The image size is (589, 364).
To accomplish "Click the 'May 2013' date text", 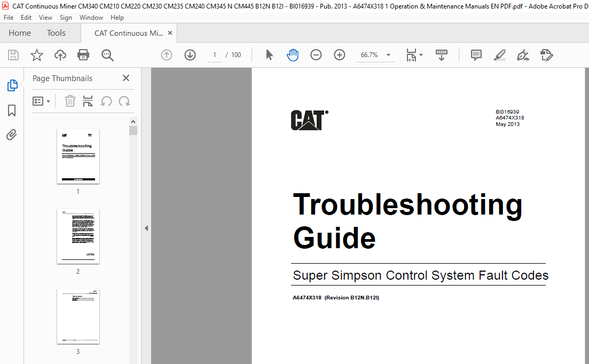I will pyautogui.click(x=507, y=124).
